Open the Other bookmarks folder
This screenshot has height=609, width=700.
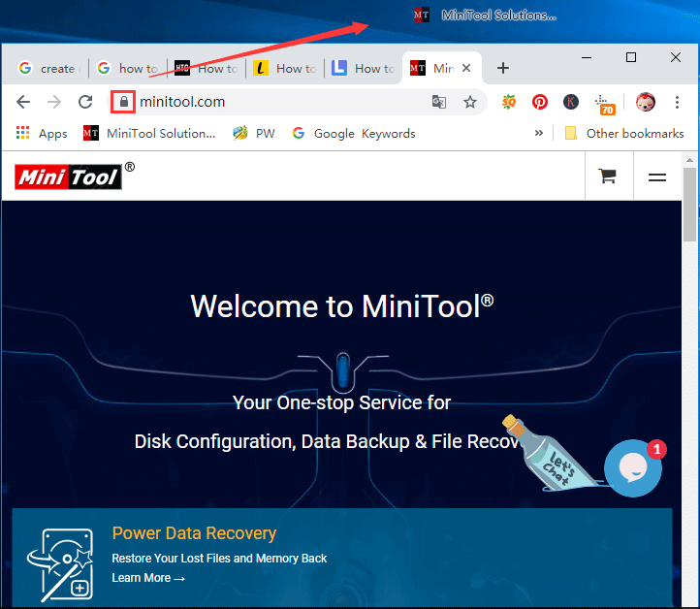(x=624, y=133)
